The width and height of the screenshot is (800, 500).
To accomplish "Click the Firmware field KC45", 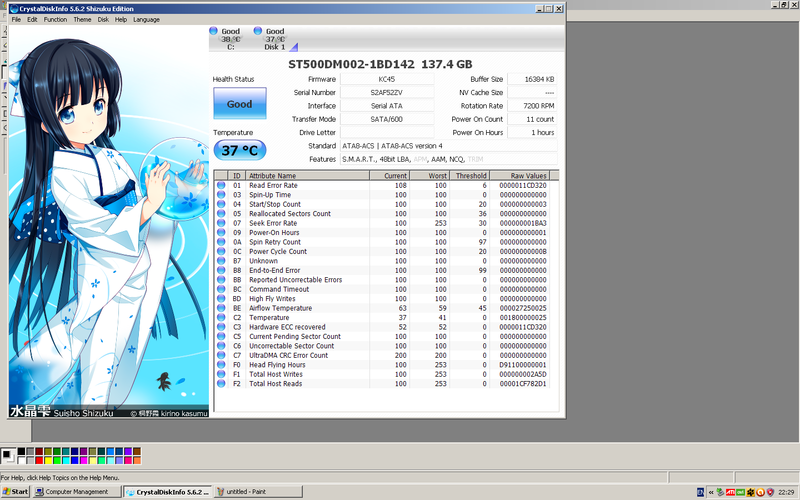I will [x=387, y=79].
